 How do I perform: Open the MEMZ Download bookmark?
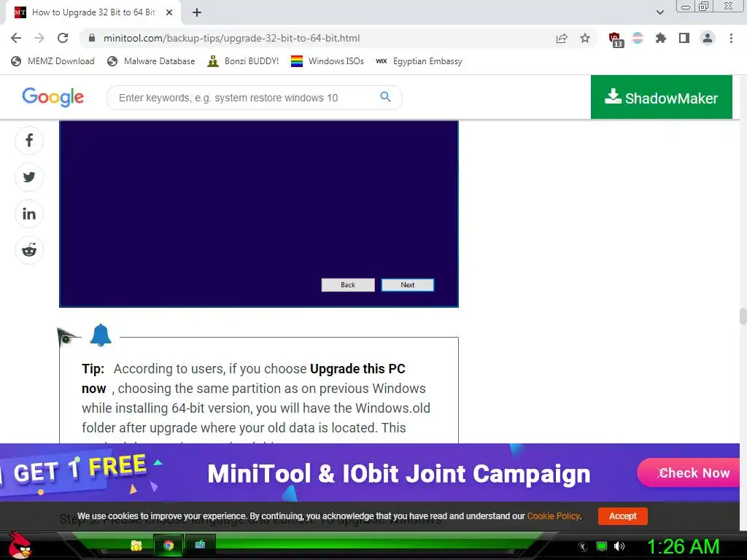tap(53, 61)
